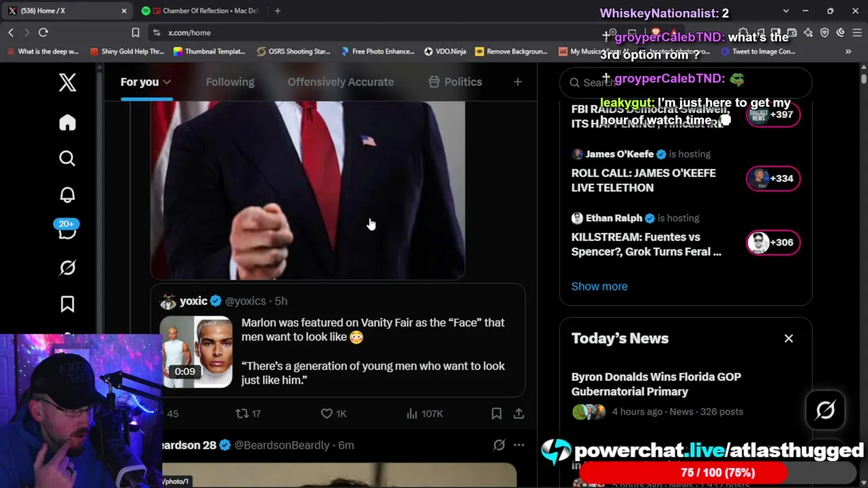868x488 pixels.
Task: Open Byron Donalds Wins Florida news story
Action: click(656, 384)
